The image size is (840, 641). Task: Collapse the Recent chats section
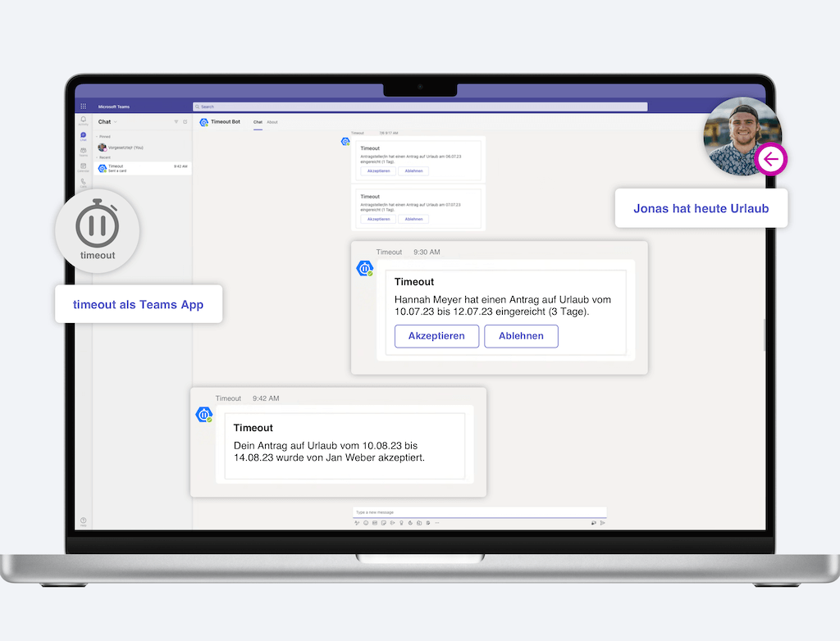97,157
